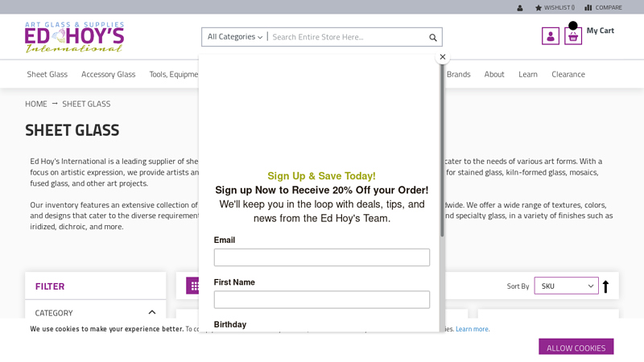Click the search magnifier icon
Viewport: 644px width, 362px height.
pos(432,37)
